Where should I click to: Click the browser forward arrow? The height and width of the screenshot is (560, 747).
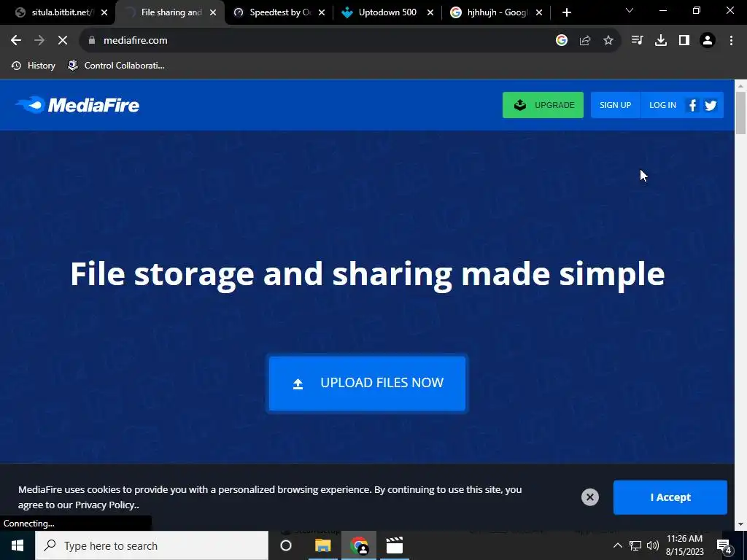coord(39,41)
